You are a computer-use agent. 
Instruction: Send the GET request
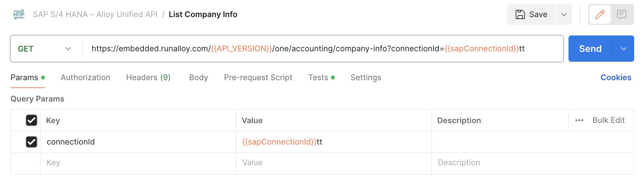point(590,49)
